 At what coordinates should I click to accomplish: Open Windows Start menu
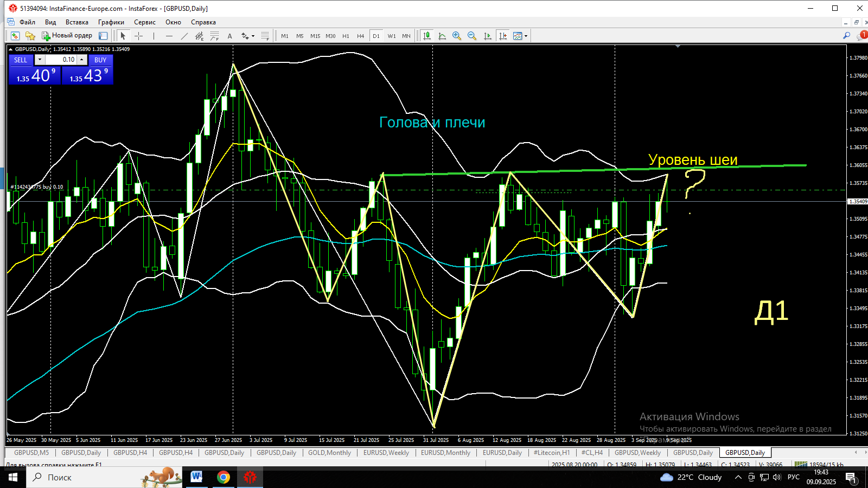(13, 477)
